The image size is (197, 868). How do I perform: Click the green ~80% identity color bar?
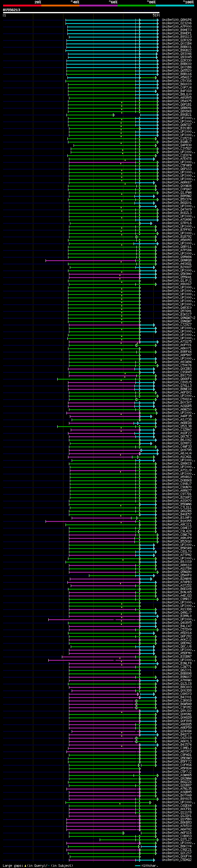[x=137, y=6]
